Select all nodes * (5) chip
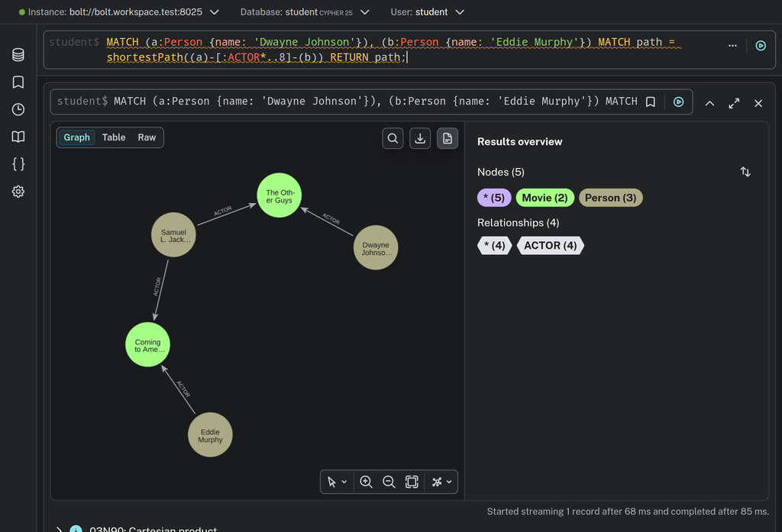 coord(494,198)
